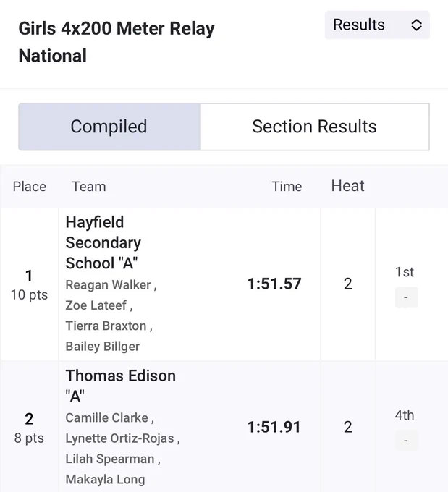Open athlete Zoe Lateef's profile
The height and width of the screenshot is (492, 448).
click(x=96, y=305)
